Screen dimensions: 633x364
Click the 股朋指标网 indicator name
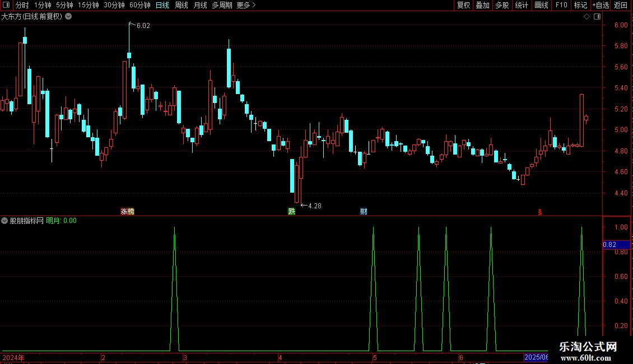(27, 221)
